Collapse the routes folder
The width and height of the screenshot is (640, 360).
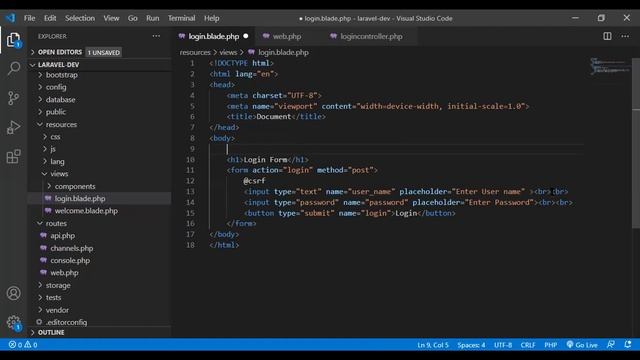click(56, 223)
